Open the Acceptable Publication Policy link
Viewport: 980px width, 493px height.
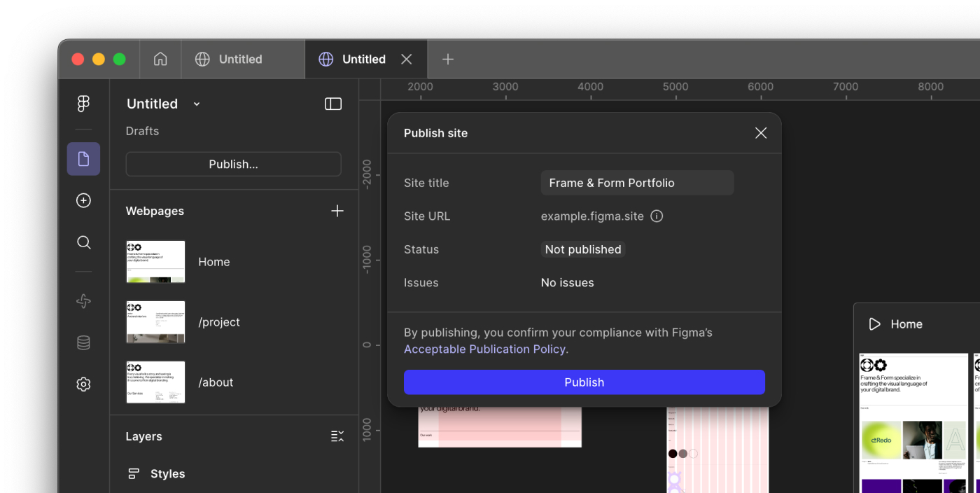coord(484,349)
